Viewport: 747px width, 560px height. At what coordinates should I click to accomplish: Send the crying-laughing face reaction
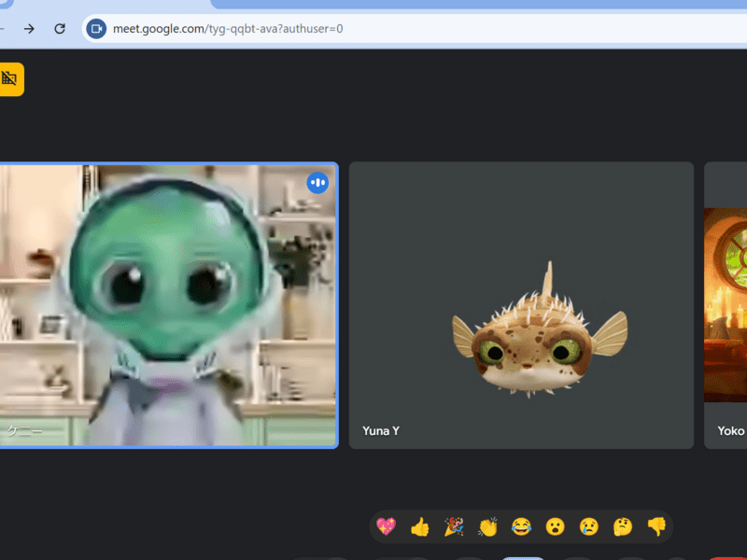point(521,527)
